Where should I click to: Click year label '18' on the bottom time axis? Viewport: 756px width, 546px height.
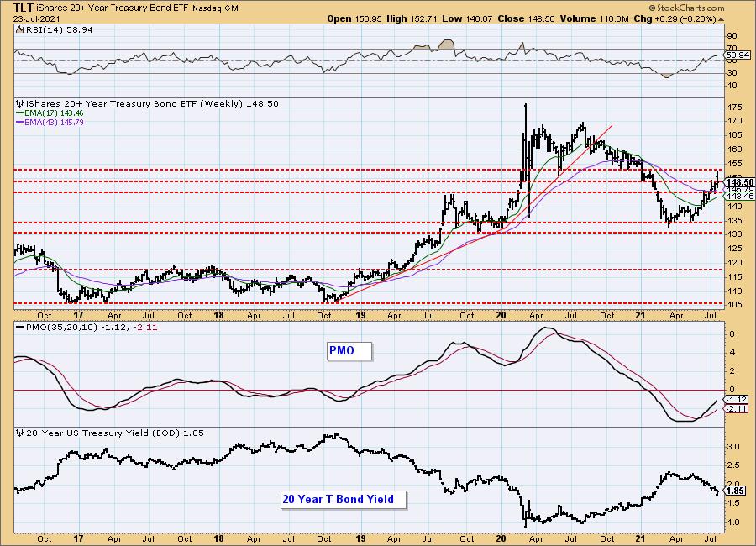218,539
